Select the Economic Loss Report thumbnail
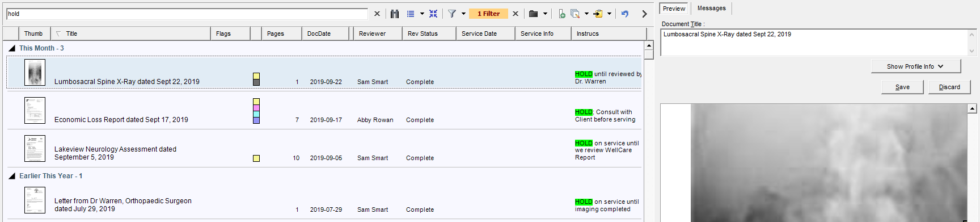 point(35,110)
